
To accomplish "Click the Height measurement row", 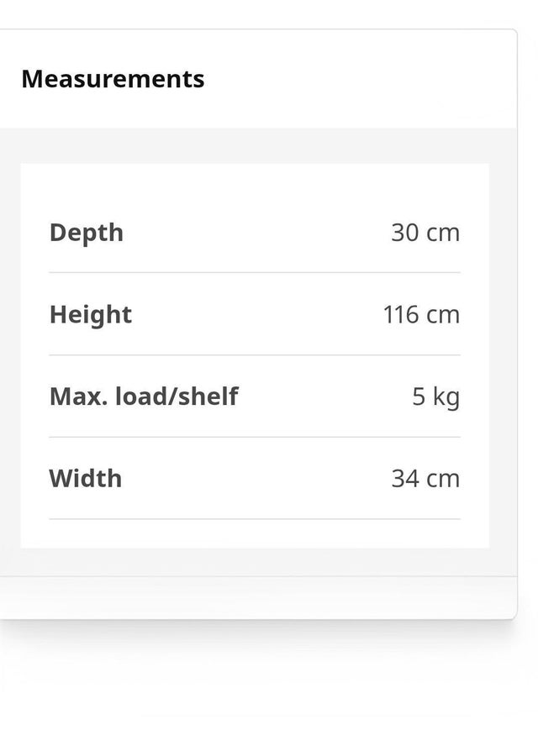I will 255,314.
